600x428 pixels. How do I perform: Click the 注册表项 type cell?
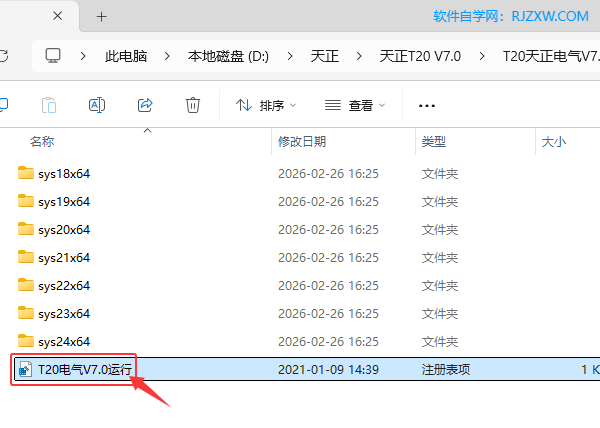pyautogui.click(x=446, y=369)
